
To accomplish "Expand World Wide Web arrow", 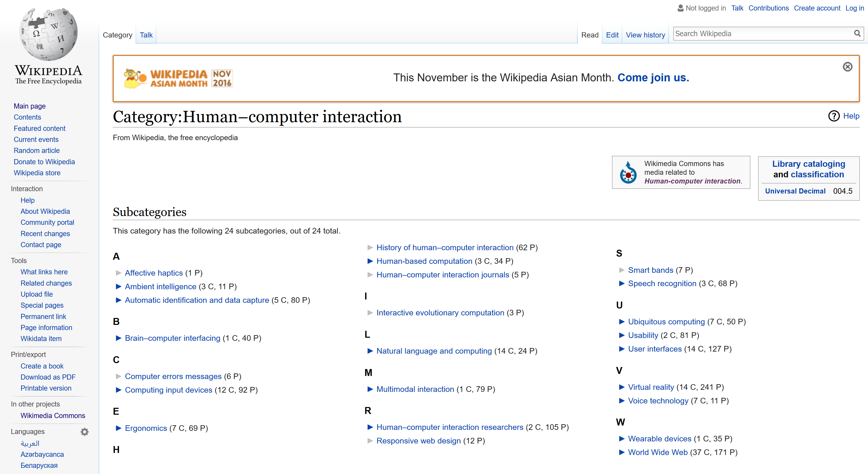I will point(622,452).
